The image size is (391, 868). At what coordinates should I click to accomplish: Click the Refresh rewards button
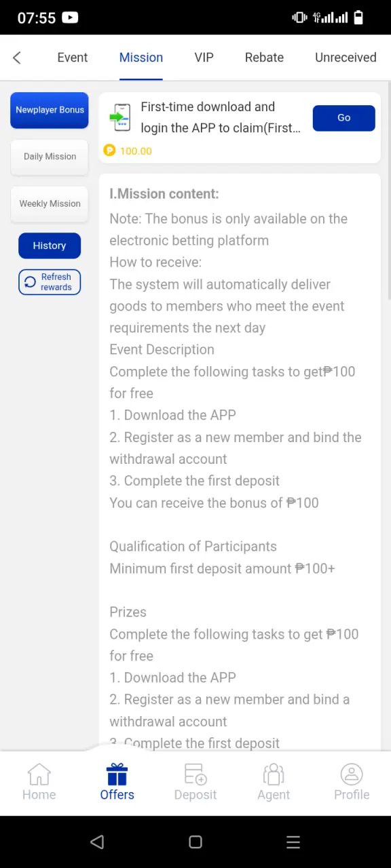pyautogui.click(x=50, y=282)
